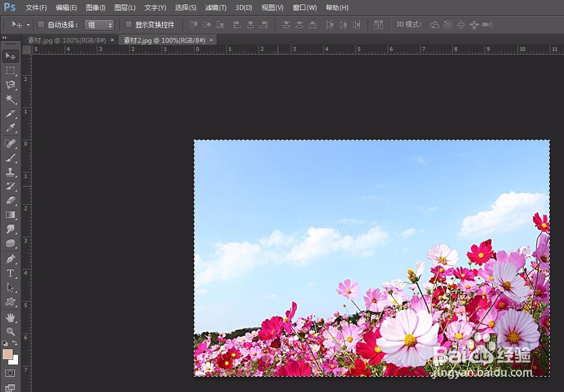Select the Zoom tool
This screenshot has width=564, height=392.
click(10, 331)
